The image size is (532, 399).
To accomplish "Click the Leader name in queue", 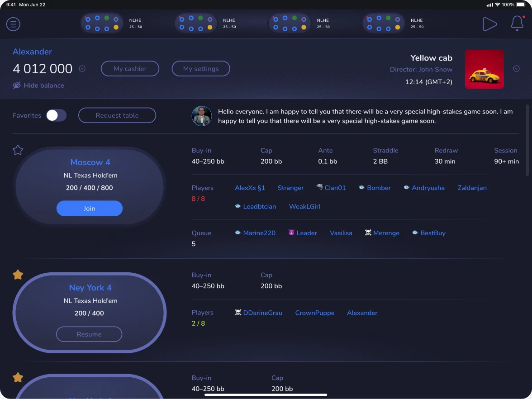I will tap(307, 233).
